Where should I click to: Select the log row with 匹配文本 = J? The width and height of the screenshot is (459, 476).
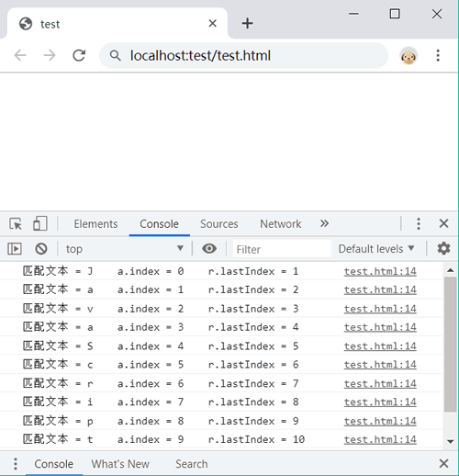221,271
